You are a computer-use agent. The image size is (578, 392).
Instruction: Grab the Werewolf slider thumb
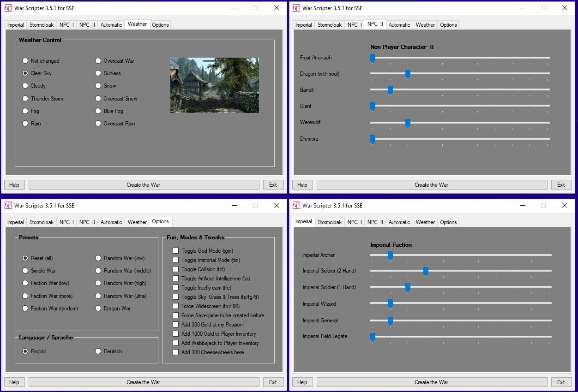pos(408,123)
